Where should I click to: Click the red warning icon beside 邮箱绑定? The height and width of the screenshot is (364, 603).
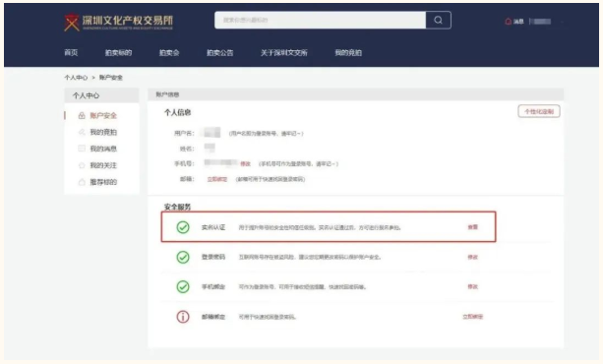tap(183, 317)
